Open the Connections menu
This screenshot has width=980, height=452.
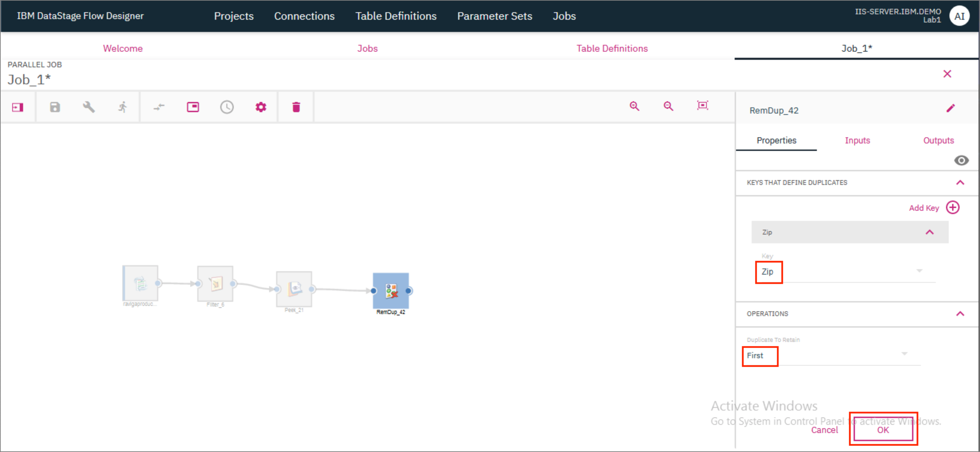[304, 16]
